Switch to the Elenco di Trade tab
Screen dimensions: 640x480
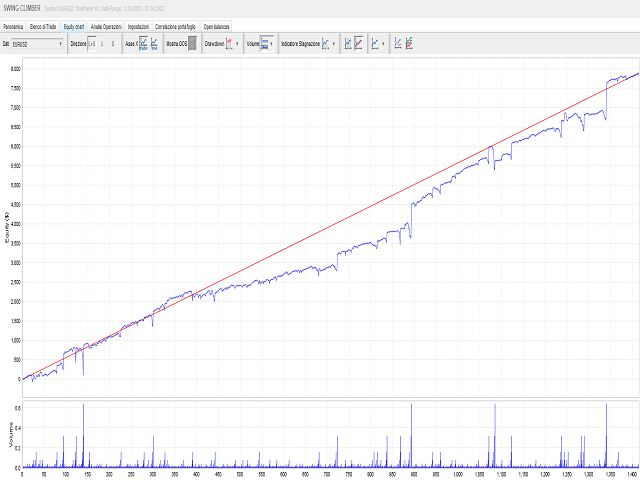[x=43, y=27]
